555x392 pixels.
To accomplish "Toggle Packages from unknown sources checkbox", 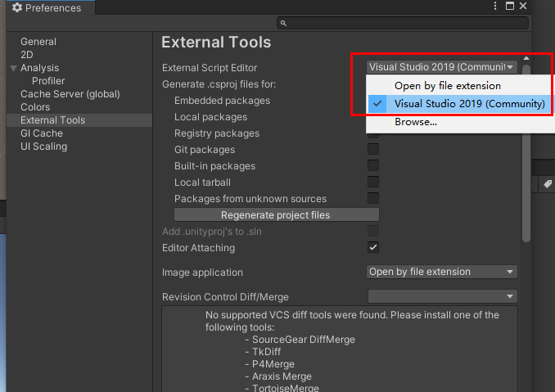I will point(373,198).
